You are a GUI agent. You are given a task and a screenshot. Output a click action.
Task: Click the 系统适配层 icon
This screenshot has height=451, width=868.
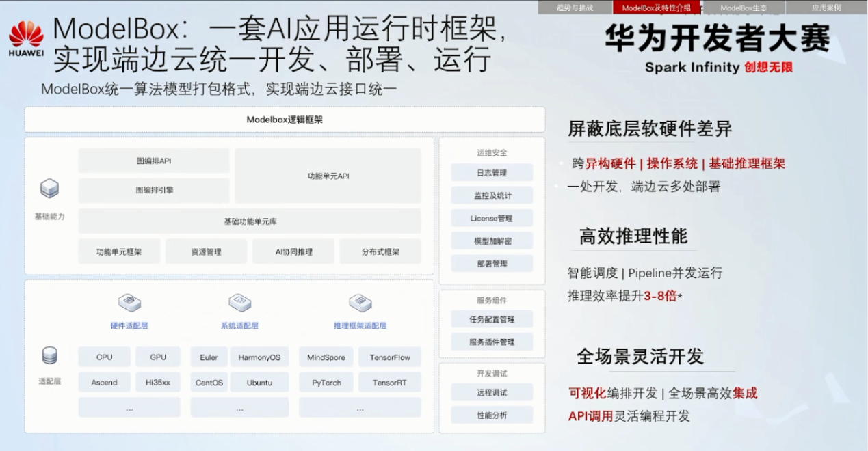239,303
